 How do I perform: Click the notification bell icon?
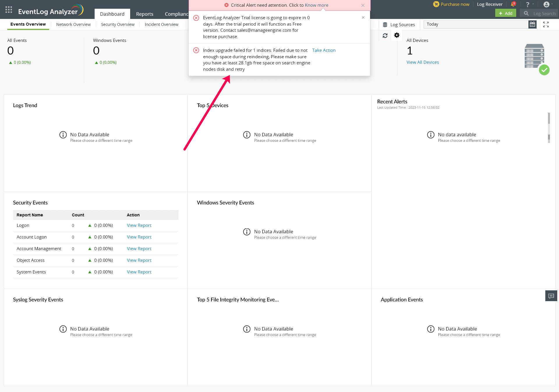(513, 4)
